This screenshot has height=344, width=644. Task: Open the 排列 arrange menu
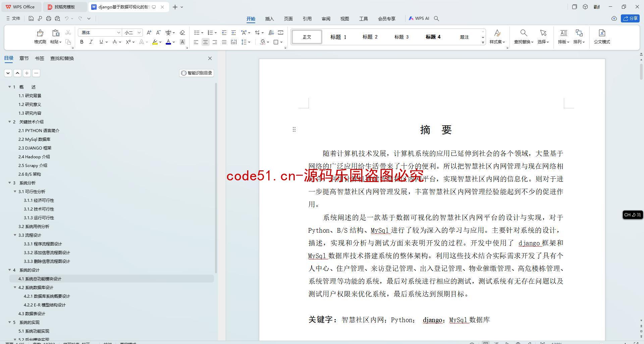[579, 37]
